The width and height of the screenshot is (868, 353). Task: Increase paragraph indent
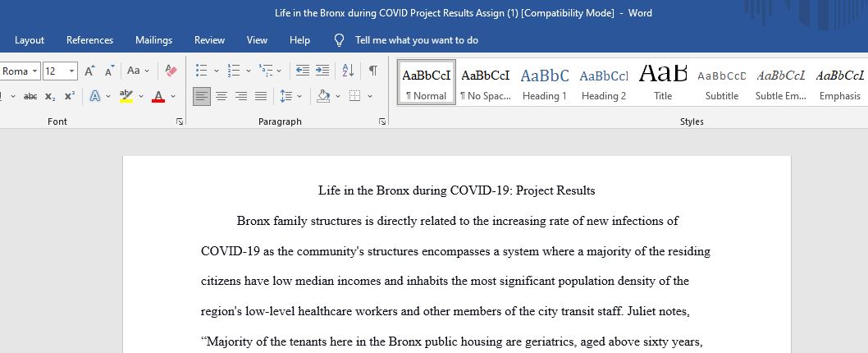[x=322, y=71]
